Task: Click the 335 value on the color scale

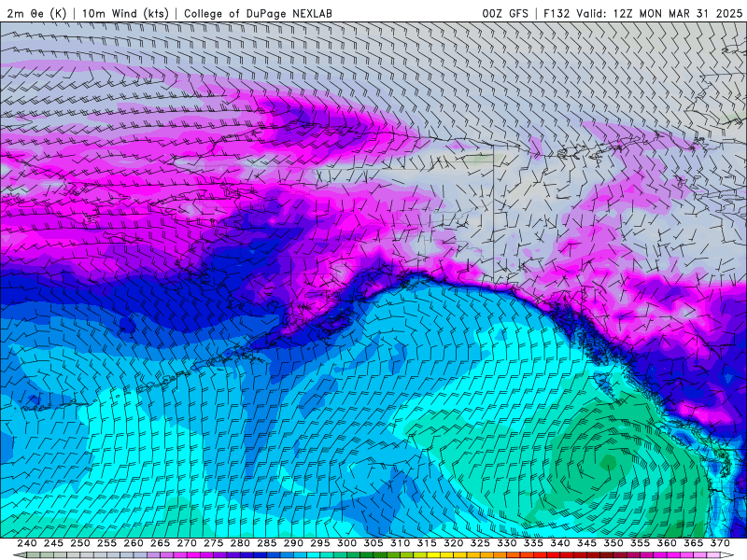Action: click(533, 543)
